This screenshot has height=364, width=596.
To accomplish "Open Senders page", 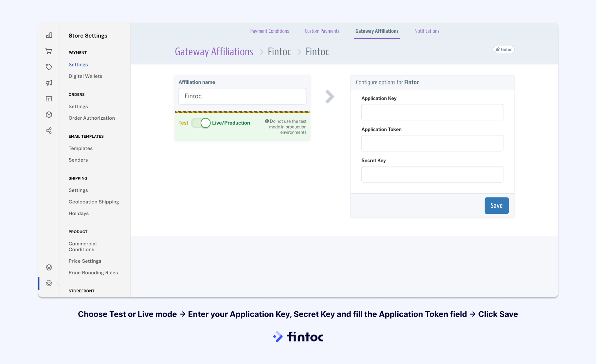I will (78, 160).
